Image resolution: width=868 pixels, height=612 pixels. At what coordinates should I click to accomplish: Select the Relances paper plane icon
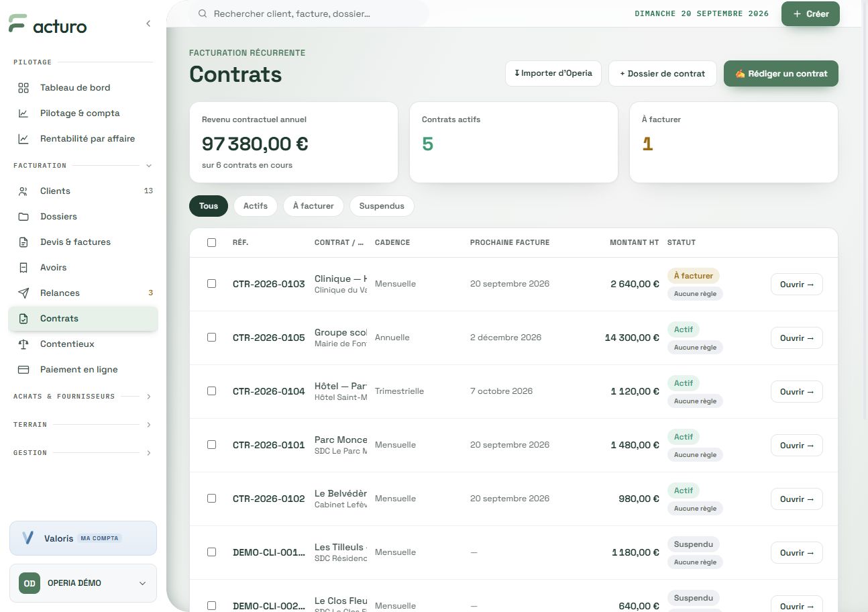(23, 293)
